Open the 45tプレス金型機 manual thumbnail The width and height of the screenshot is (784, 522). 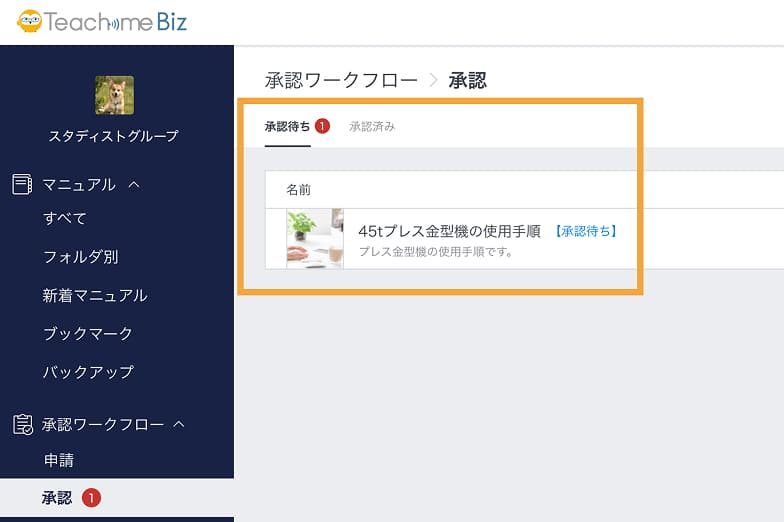(315, 239)
